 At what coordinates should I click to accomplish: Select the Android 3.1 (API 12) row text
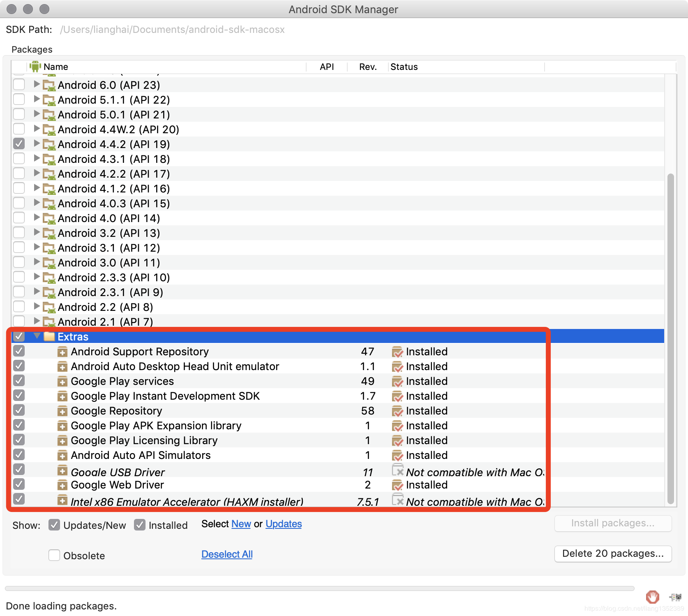(109, 248)
